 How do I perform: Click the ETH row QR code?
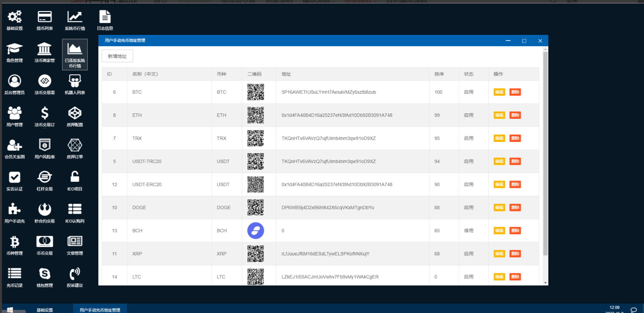click(256, 115)
